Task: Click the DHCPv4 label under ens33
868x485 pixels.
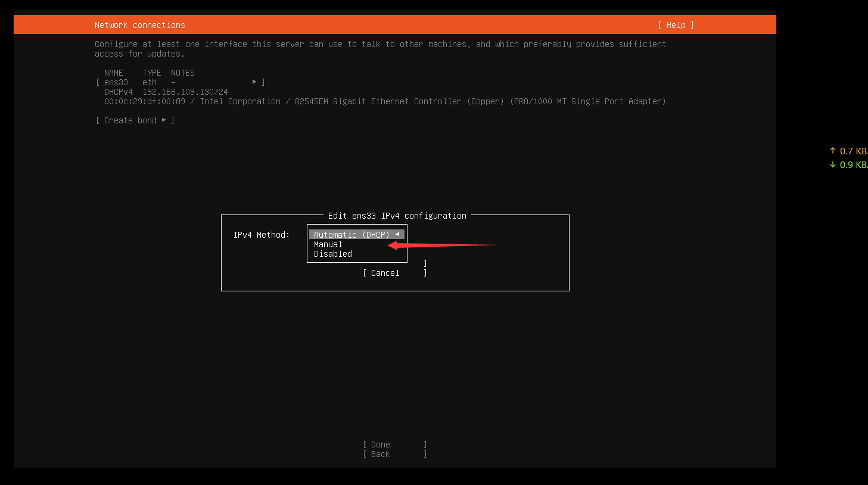Action: (x=119, y=92)
